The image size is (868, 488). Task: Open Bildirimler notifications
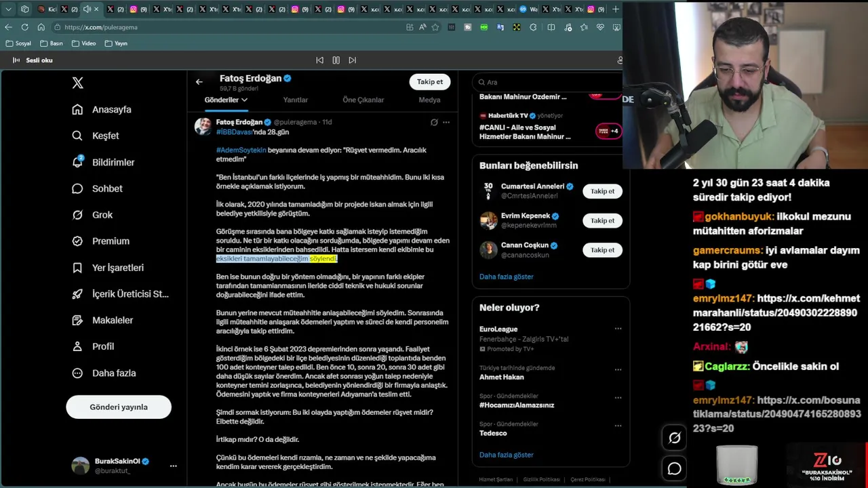tap(104, 162)
